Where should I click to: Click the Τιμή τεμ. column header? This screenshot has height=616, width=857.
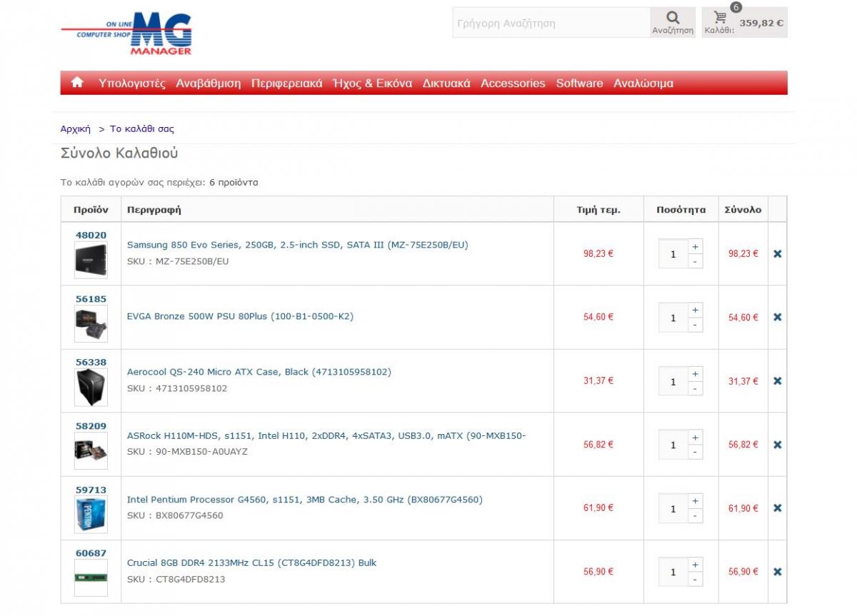pyautogui.click(x=598, y=210)
